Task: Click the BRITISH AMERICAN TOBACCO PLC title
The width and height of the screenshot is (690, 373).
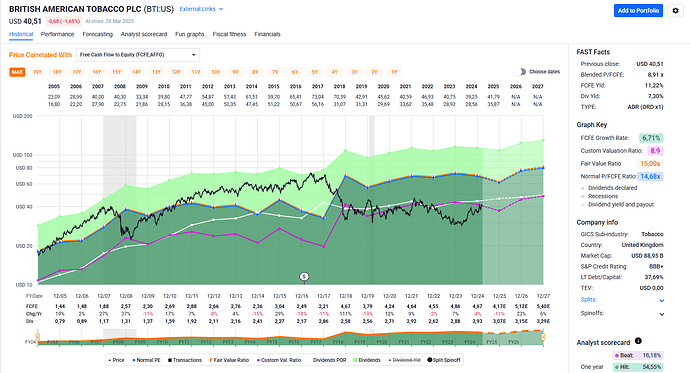Action: point(75,9)
